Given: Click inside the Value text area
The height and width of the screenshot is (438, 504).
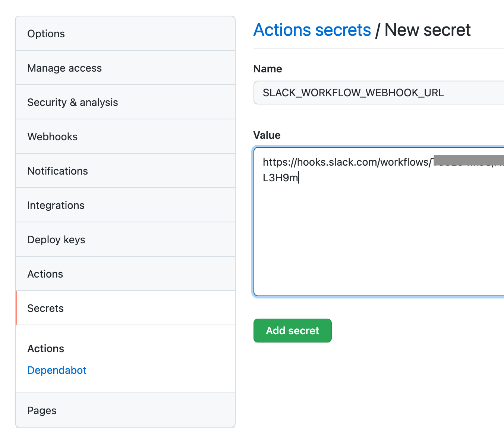Looking at the screenshot, I should tap(373, 224).
